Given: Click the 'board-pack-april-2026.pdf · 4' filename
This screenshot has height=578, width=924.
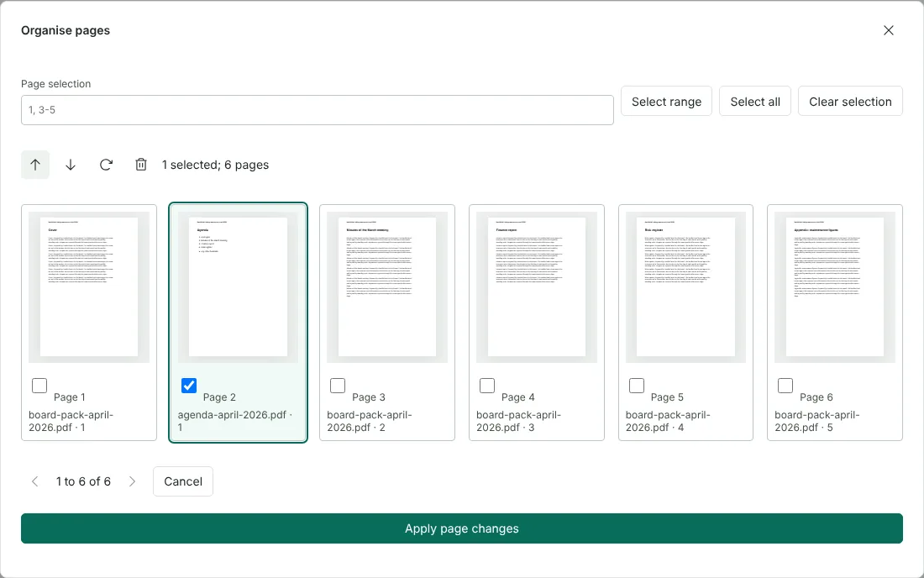Looking at the screenshot, I should (x=669, y=421).
